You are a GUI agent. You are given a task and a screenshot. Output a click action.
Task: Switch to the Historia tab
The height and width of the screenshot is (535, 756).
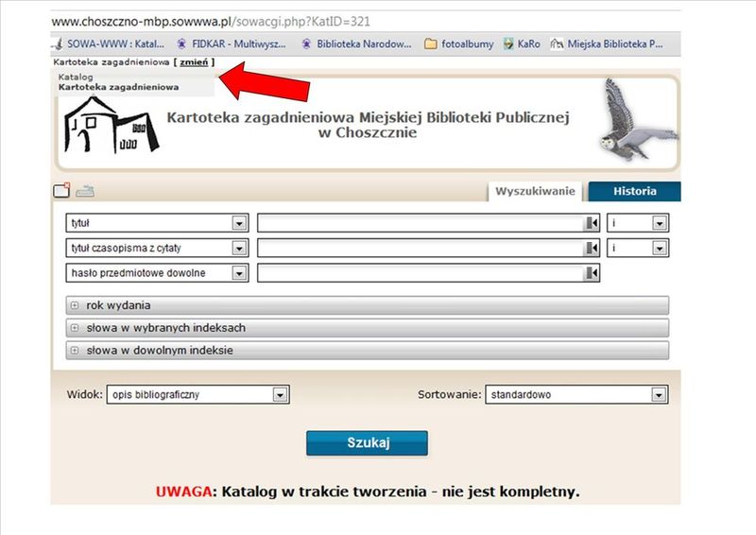[634, 191]
